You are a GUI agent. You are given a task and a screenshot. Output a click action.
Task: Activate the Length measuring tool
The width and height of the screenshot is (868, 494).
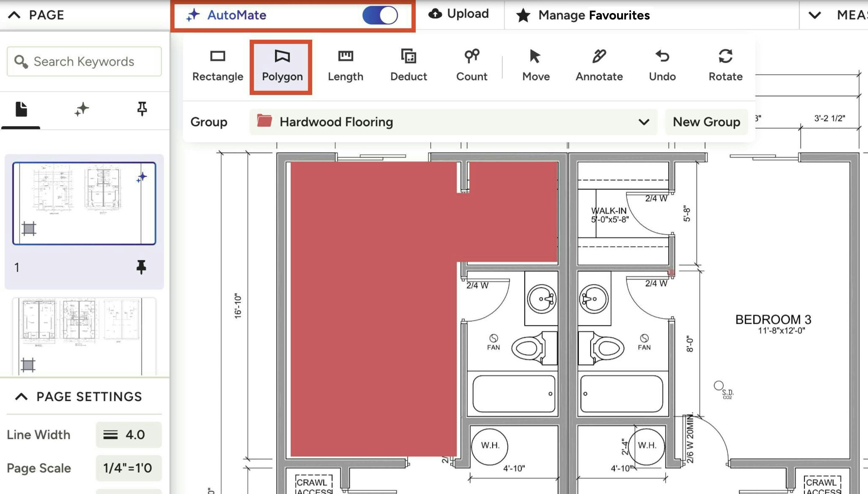click(345, 66)
